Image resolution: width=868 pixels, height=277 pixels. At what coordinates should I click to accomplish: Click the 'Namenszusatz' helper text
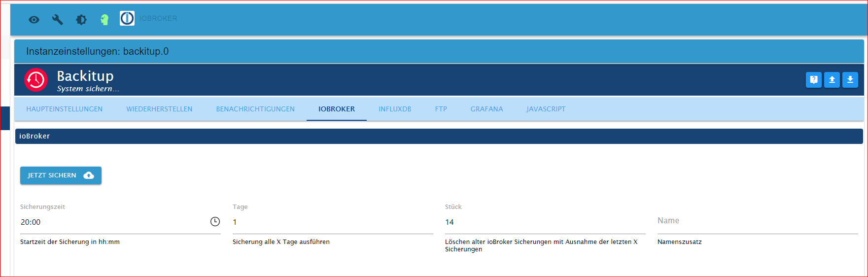pos(680,242)
